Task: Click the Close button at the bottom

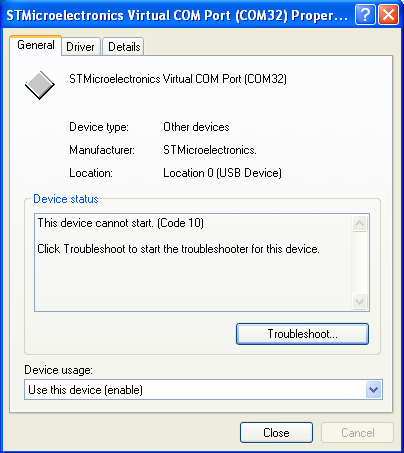Action: [276, 433]
